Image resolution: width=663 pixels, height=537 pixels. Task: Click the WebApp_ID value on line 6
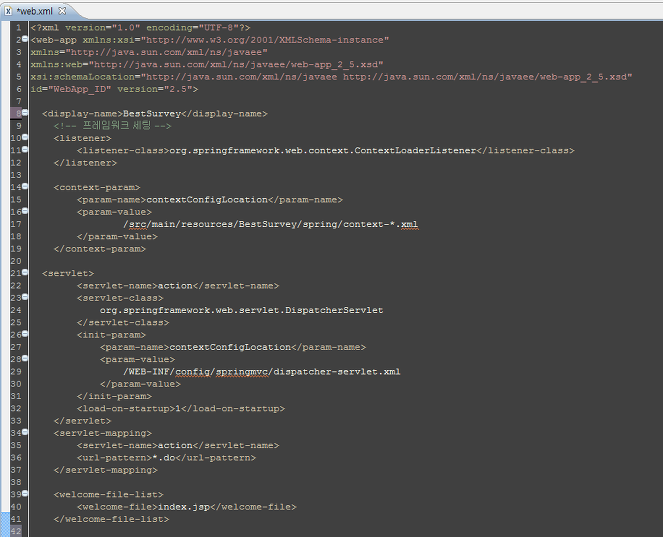pos(79,89)
